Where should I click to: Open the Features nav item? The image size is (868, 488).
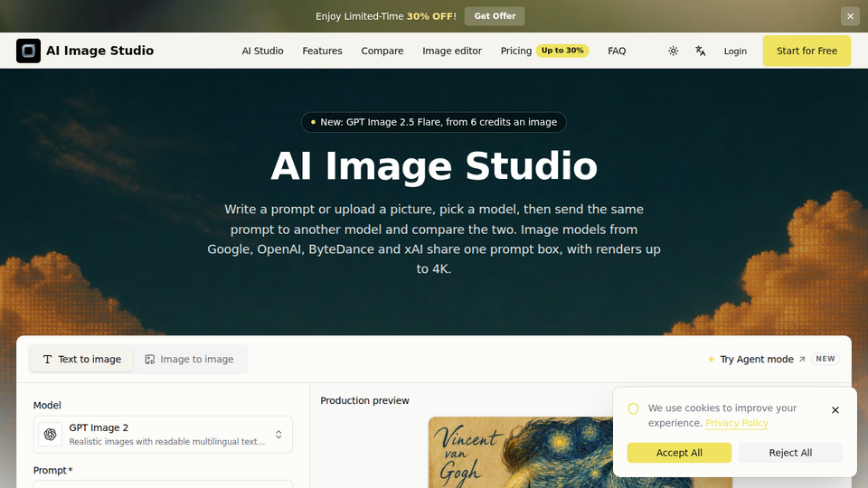click(x=322, y=51)
